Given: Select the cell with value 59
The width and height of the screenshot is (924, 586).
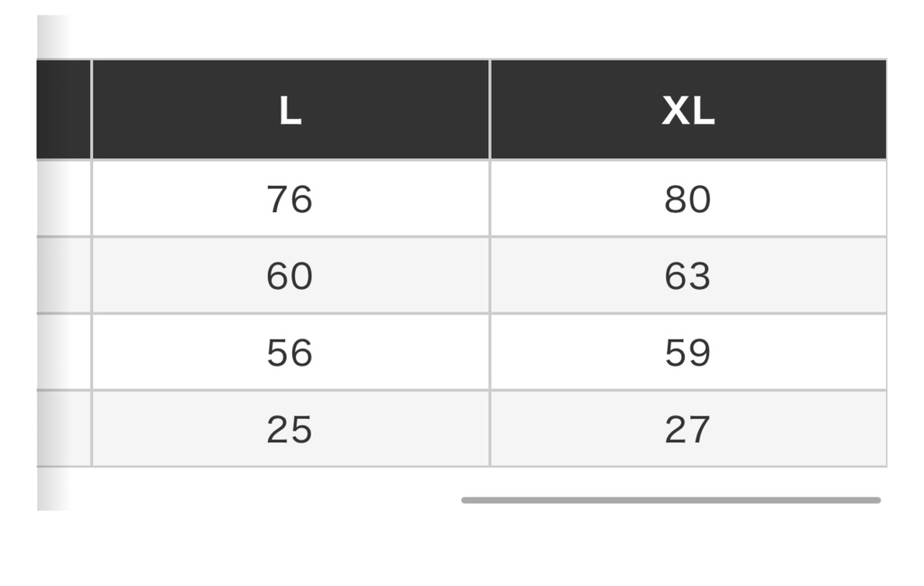Looking at the screenshot, I should pyautogui.click(x=688, y=352).
